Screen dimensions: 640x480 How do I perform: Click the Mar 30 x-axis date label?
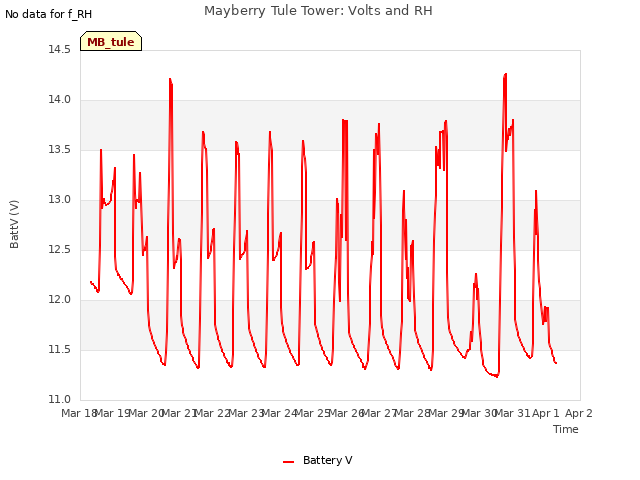[x=479, y=413]
